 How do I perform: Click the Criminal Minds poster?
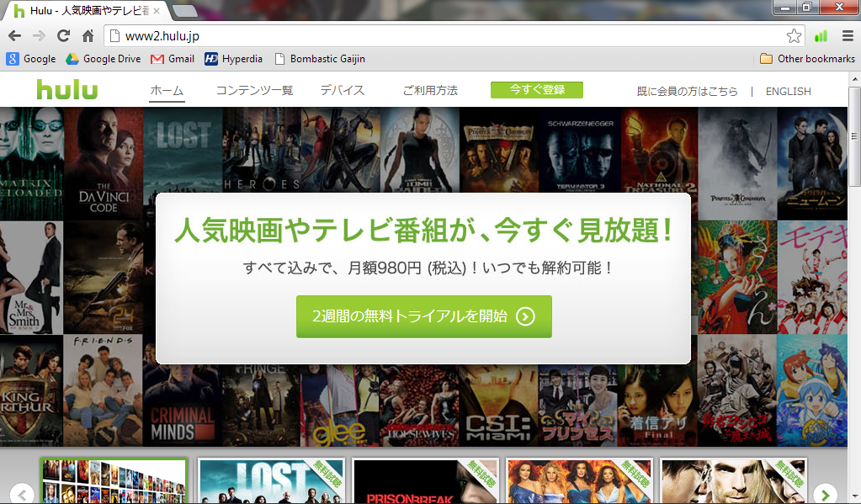[183, 406]
